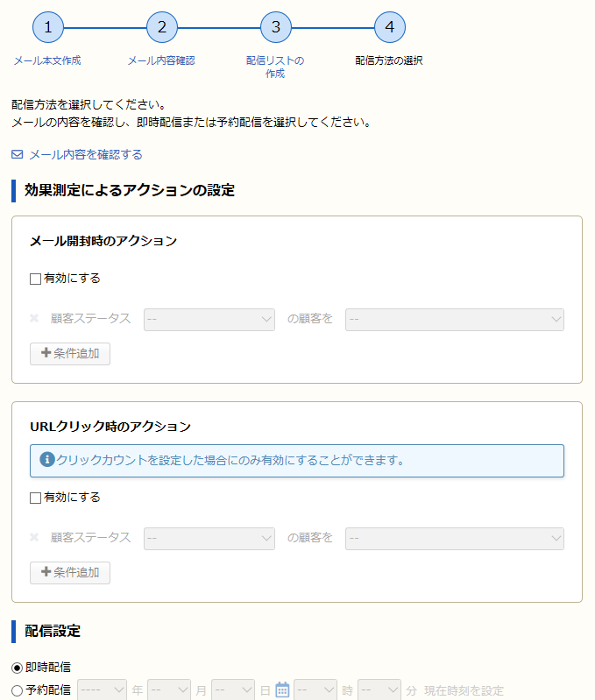Viewport: 595px width, 700px height.
Task: Open the year dropdown for 予約配信
Action: pyautogui.click(x=103, y=689)
